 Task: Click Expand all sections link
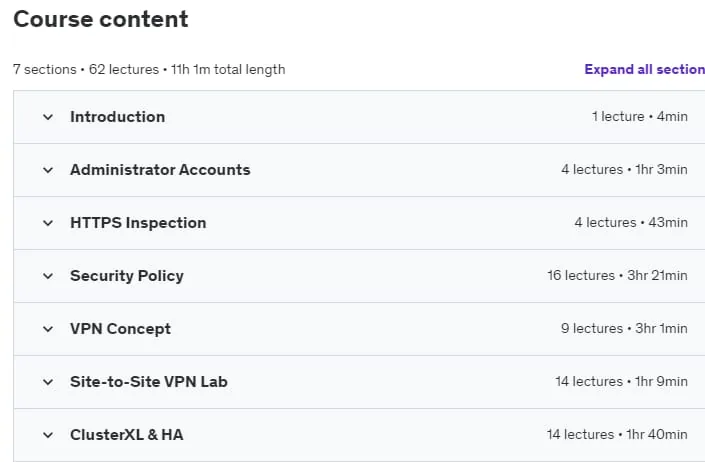coord(644,69)
